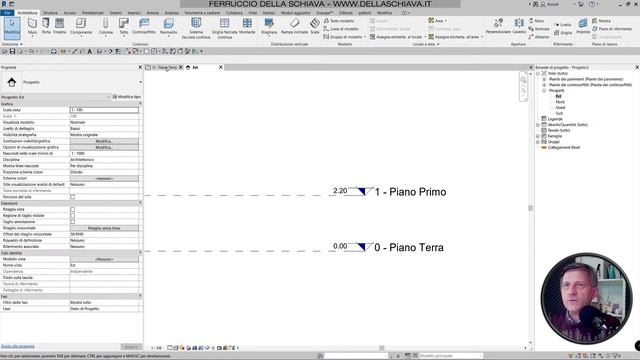Select the Scala stair tool
640x360 pixels.
click(x=315, y=27)
